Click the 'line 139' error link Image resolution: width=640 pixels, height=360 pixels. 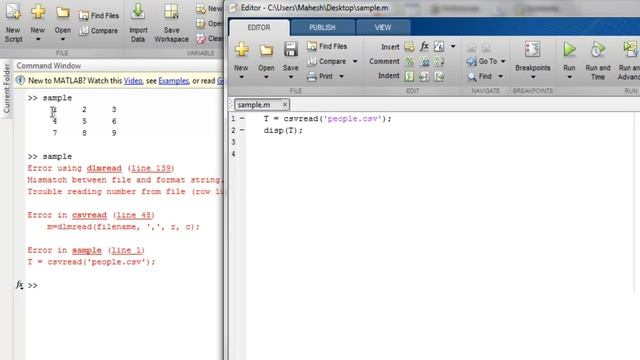(x=151, y=168)
